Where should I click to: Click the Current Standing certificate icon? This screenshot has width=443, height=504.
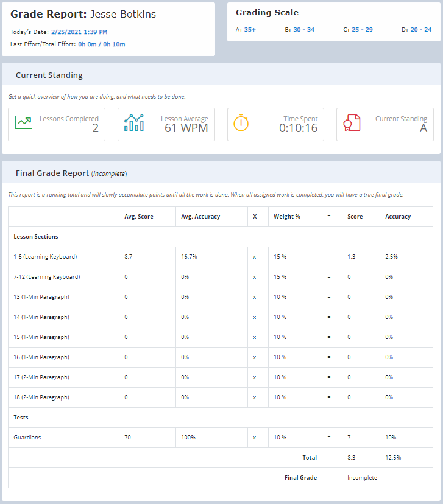352,123
